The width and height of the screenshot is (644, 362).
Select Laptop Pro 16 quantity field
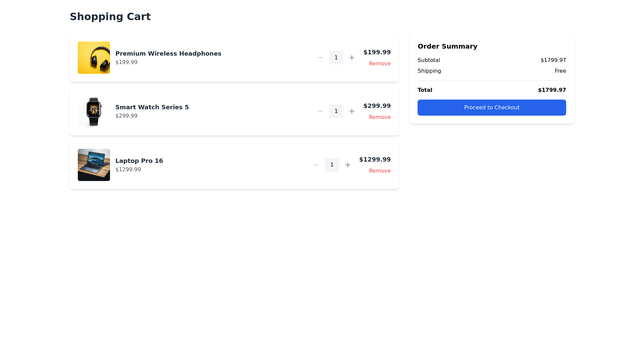332,165
